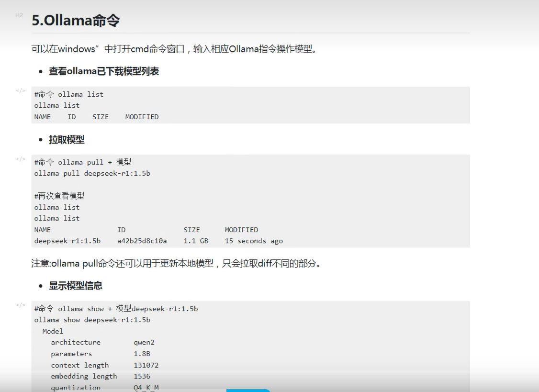This screenshot has width=539, height=392.
Task: Click the header row 'NAME ID SIZE MODIFIED' in first block
Action: [x=96, y=117]
